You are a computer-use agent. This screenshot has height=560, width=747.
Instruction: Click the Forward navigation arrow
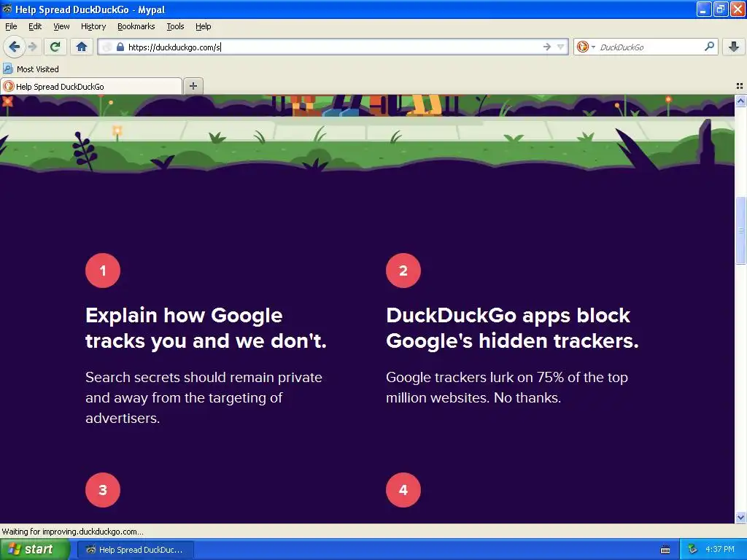coord(32,47)
